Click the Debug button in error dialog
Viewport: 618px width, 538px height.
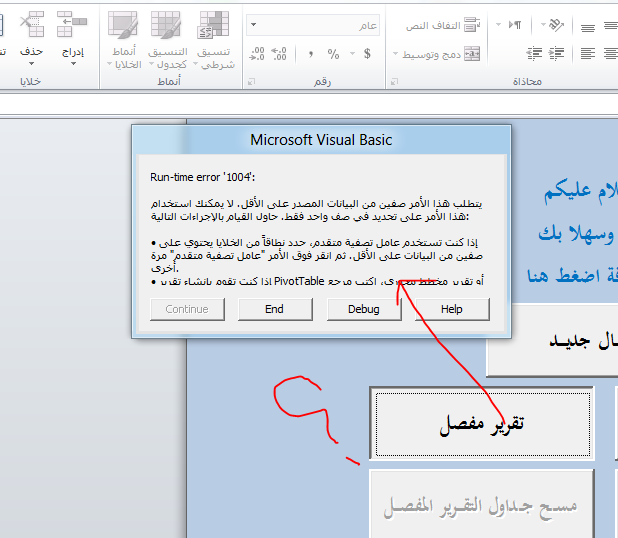click(x=364, y=309)
